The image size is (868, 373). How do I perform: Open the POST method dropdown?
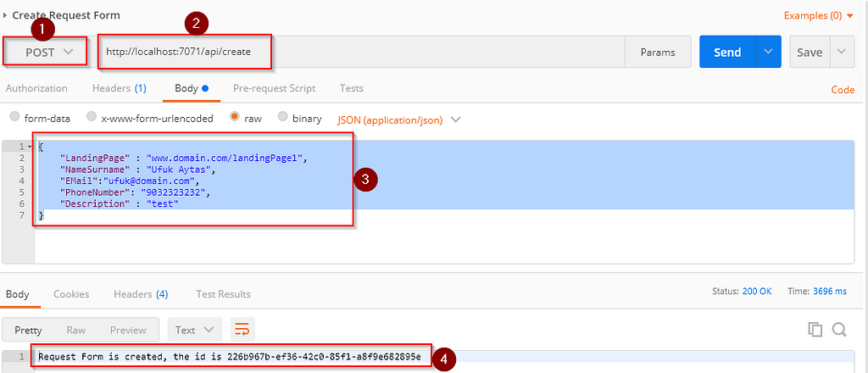point(46,52)
